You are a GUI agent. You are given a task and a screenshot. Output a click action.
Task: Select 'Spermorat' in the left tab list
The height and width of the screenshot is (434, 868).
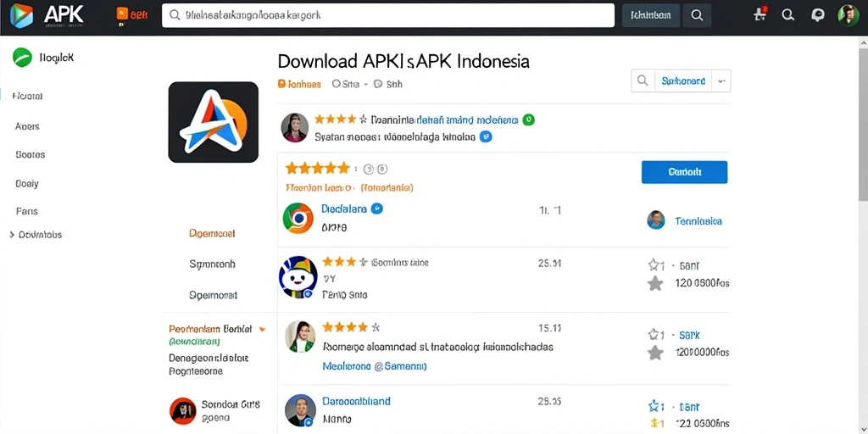[x=213, y=294]
